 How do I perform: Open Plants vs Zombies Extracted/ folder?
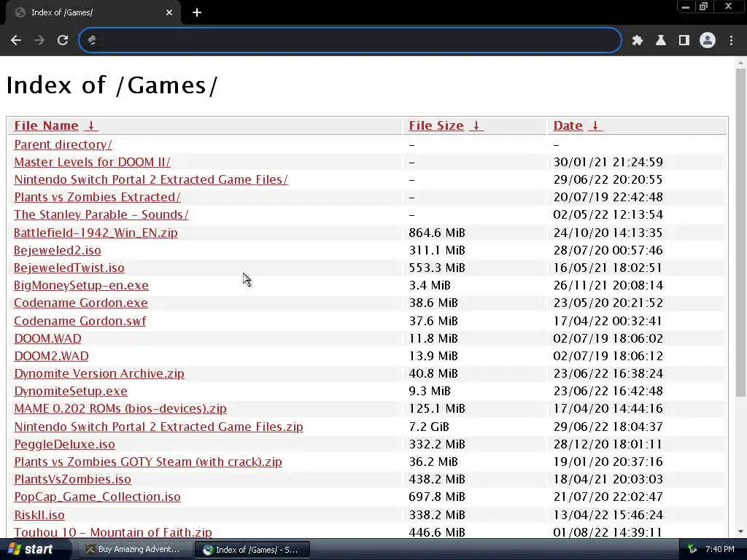point(97,197)
